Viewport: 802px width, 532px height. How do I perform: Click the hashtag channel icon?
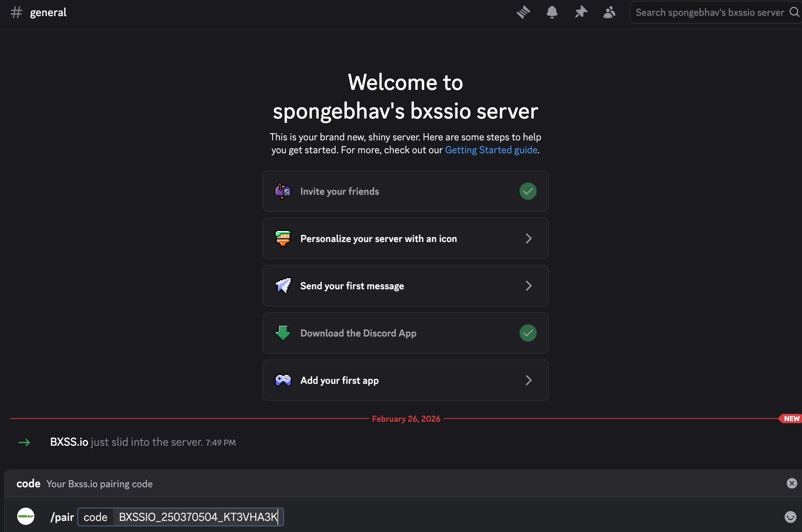click(16, 12)
